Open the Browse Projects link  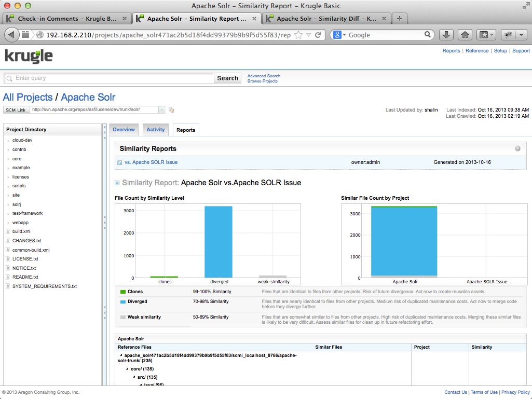[x=263, y=81]
